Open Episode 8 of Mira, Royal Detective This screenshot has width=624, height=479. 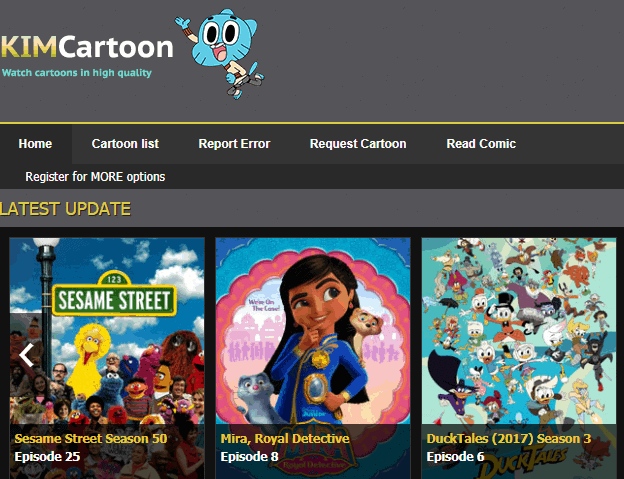249,457
